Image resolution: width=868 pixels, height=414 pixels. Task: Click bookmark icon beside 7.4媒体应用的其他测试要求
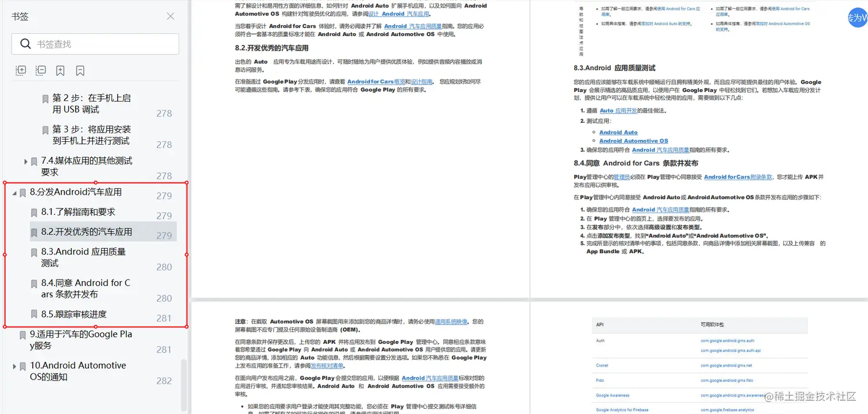34,161
